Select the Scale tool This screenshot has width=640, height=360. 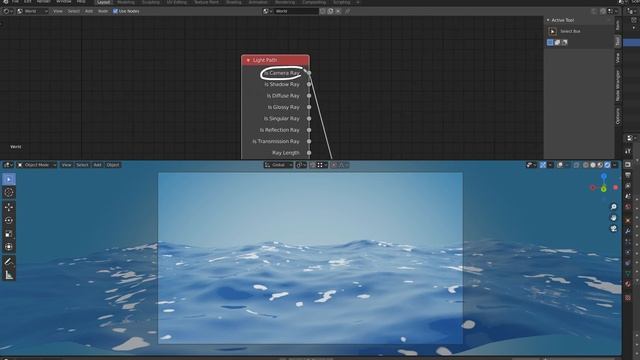9,234
